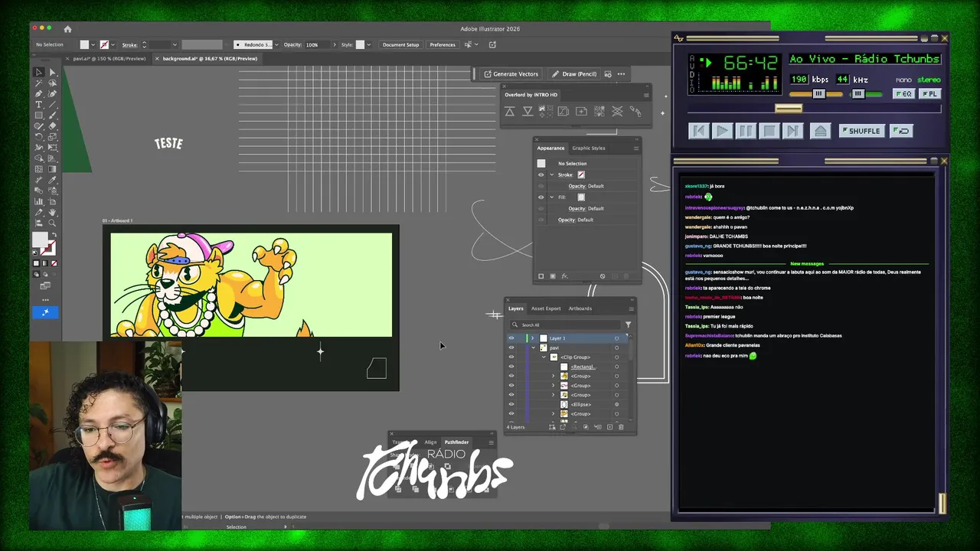Switch to the Pathfinder tab

pyautogui.click(x=457, y=442)
